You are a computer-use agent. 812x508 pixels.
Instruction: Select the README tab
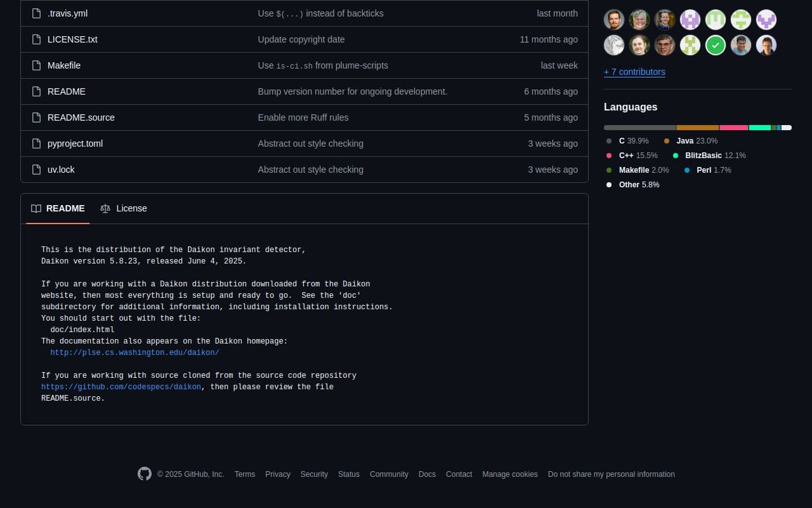58,208
